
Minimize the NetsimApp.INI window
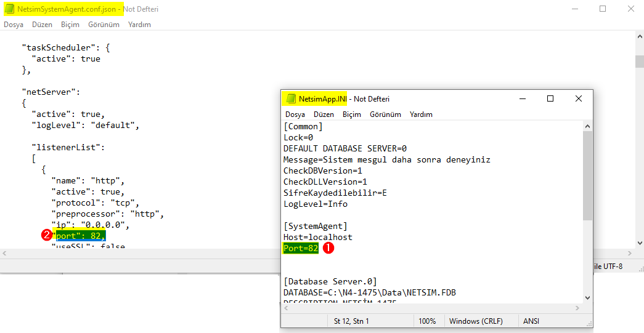(523, 99)
